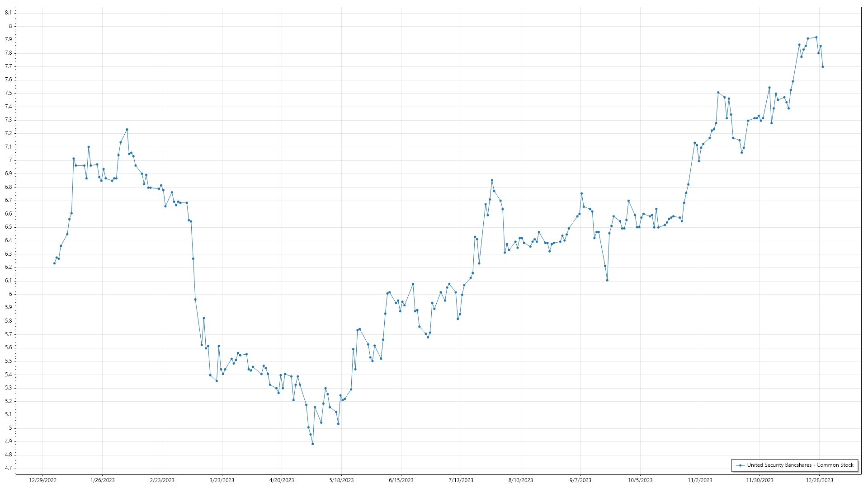Click the November peak point near 7.5

click(x=718, y=93)
